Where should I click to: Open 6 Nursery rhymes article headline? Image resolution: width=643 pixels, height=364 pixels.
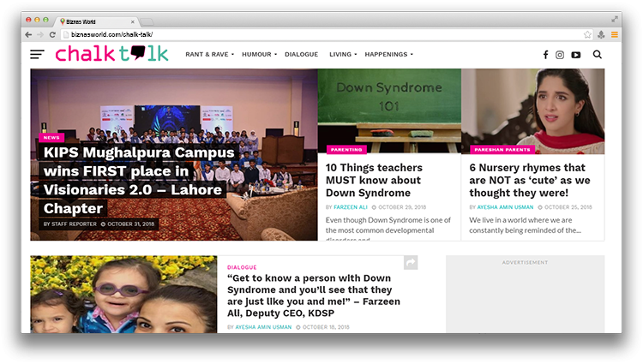click(530, 180)
